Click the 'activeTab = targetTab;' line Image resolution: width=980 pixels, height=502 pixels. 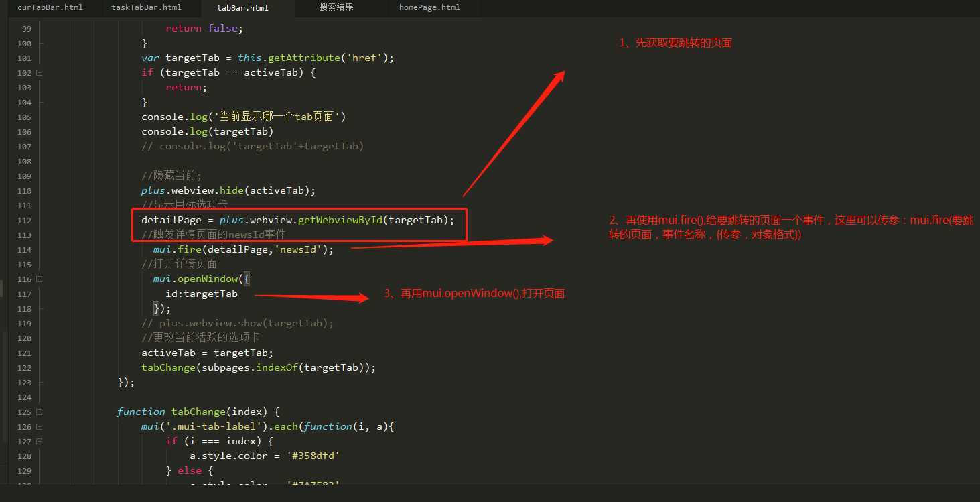pyautogui.click(x=208, y=353)
